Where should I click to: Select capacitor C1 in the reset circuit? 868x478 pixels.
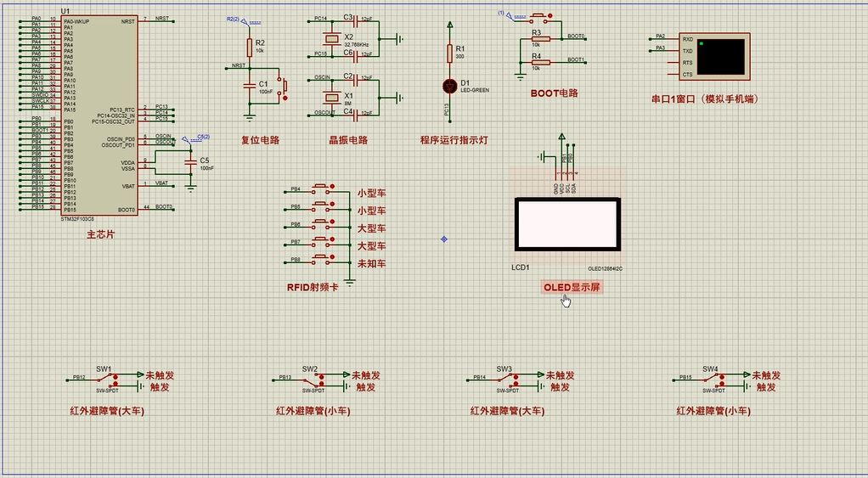249,85
